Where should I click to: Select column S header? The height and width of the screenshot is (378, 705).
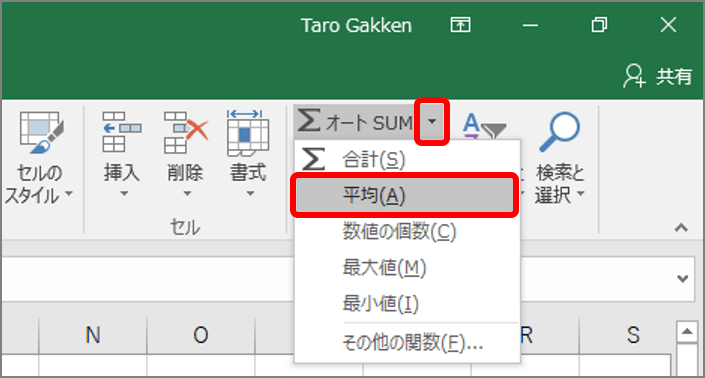633,335
